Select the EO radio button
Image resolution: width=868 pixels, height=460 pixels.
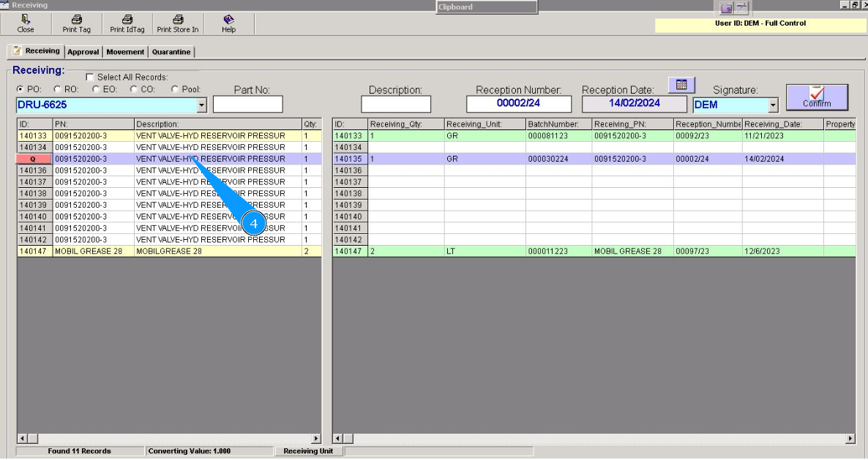(x=95, y=89)
